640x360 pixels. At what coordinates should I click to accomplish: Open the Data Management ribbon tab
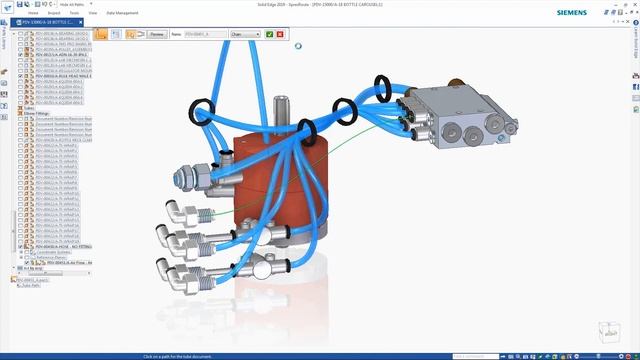pyautogui.click(x=122, y=13)
